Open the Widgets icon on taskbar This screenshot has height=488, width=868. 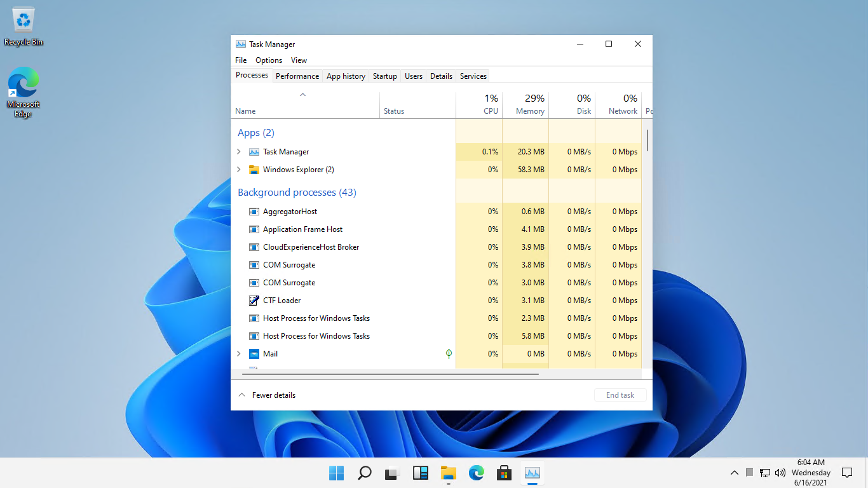point(421,473)
